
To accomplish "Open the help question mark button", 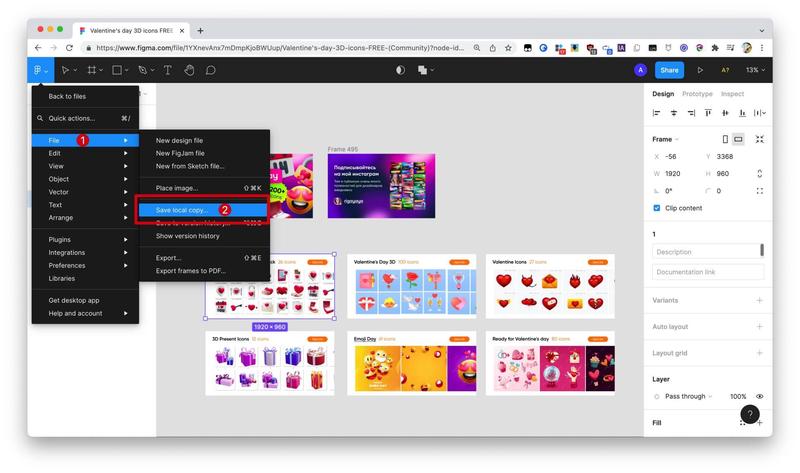I will (x=750, y=414).
